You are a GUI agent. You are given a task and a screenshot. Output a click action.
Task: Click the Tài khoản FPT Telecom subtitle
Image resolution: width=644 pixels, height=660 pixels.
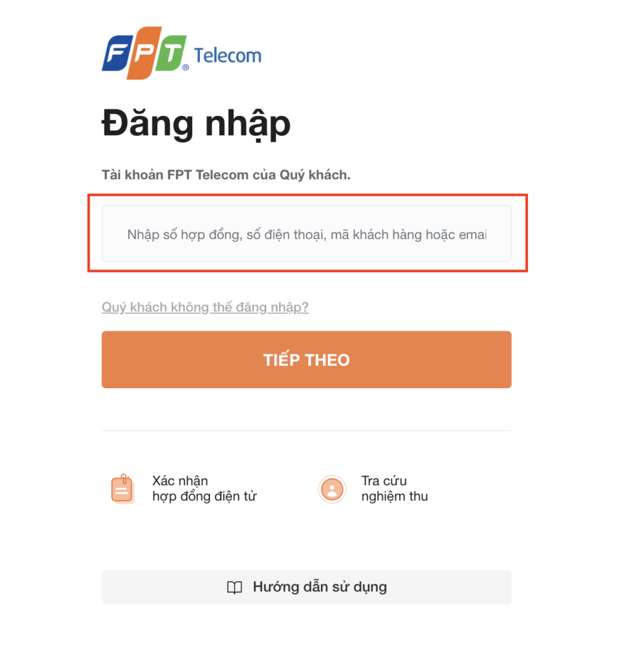[x=226, y=175]
